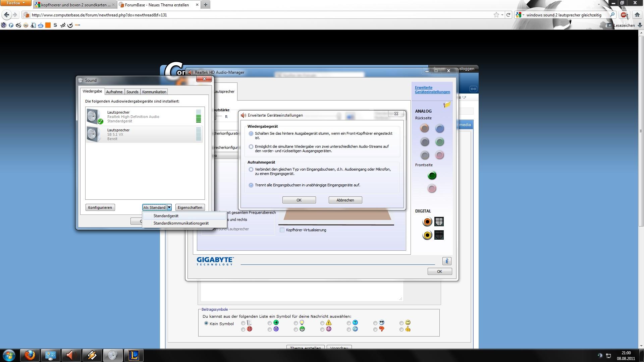Screen dimensions: 644x362
Task: Select simultaneous two audio streams playback option
Action: tap(251, 146)
